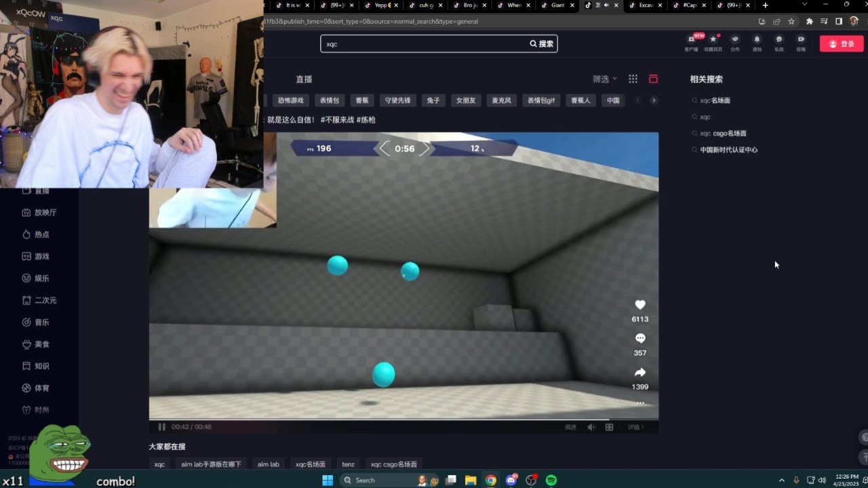Click related search 中国新时代认证中心
The image size is (868, 488).
tap(728, 150)
